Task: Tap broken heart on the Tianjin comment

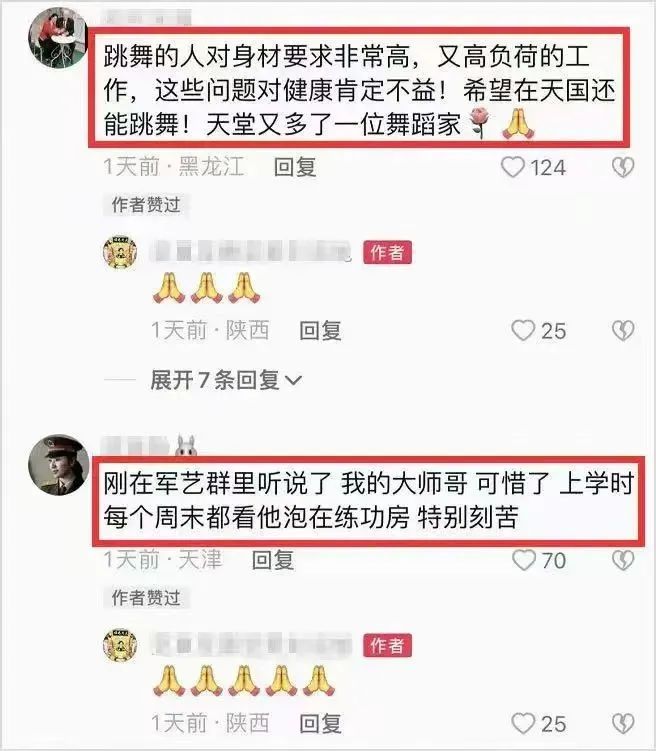Action: pos(623,560)
